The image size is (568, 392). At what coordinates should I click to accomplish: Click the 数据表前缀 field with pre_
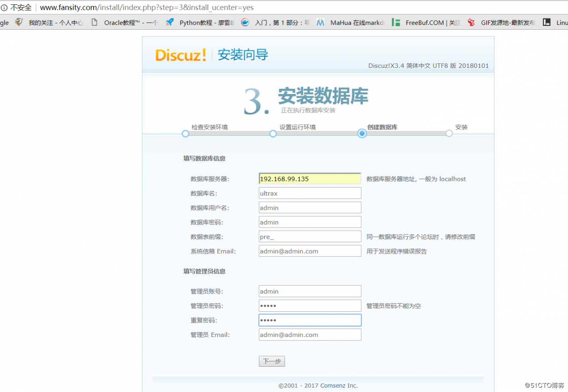(x=310, y=237)
